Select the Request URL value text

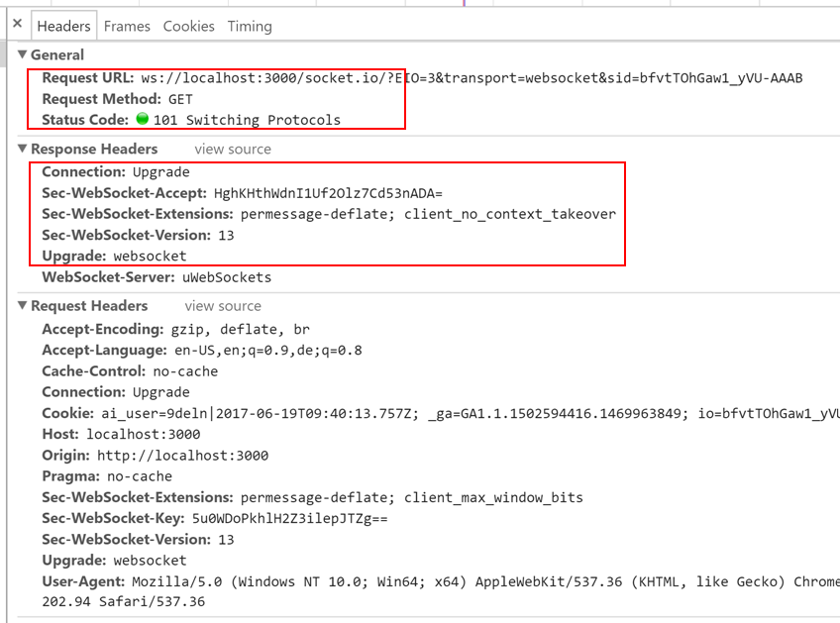472,78
